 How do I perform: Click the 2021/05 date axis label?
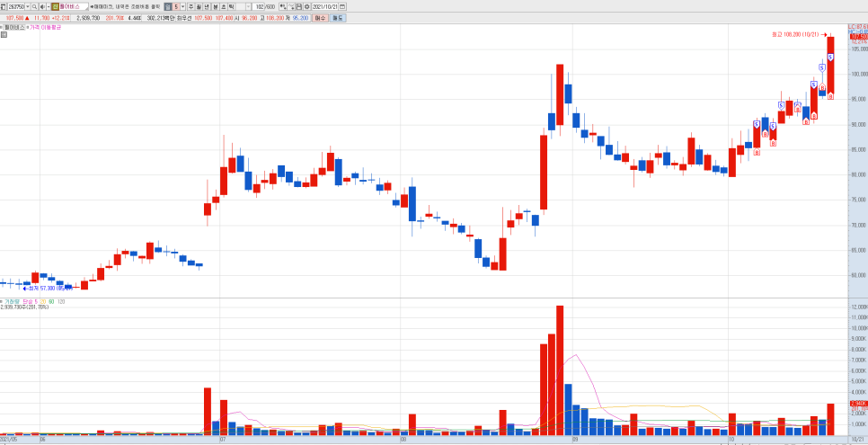[x=9, y=439]
